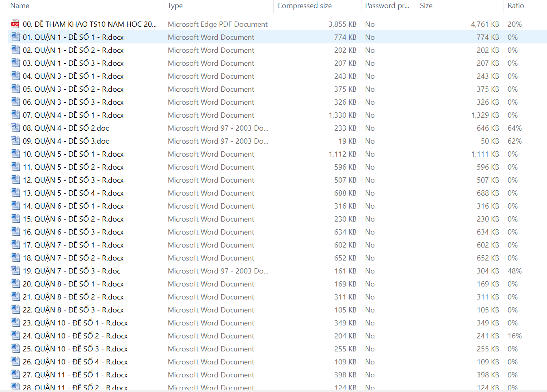The image size is (547, 392).
Task: Click Word icon for 01. QUẬN 1 - ĐỀ SỐ 1
Action: coord(15,37)
